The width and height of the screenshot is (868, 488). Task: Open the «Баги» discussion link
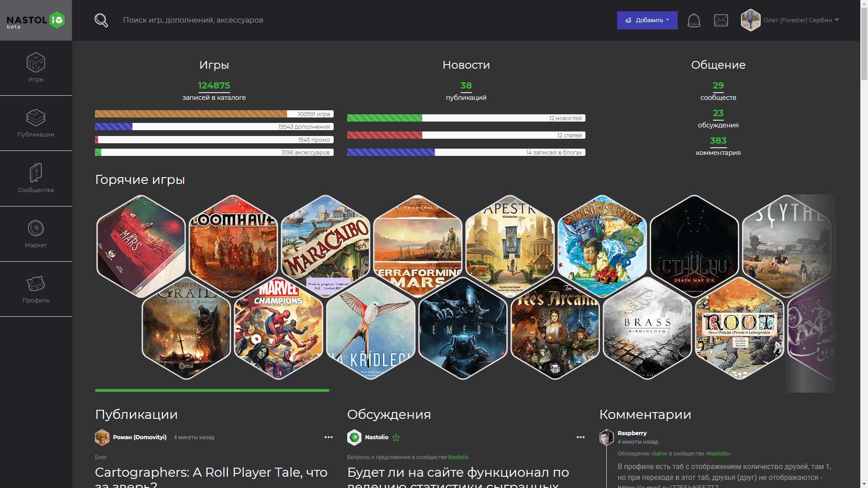[x=659, y=454]
